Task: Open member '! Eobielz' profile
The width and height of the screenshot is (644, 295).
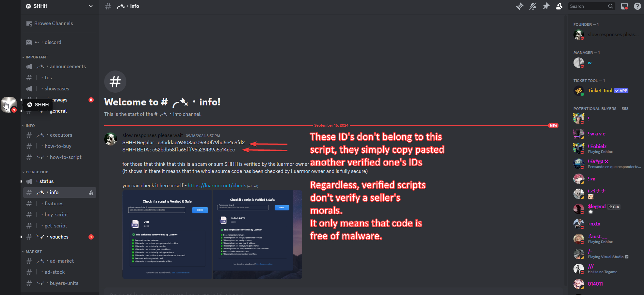Action: [x=606, y=149]
